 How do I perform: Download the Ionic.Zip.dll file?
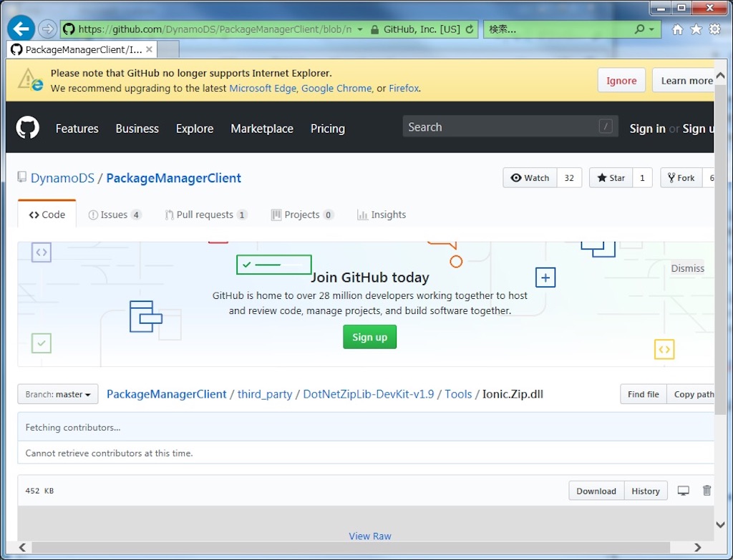596,491
